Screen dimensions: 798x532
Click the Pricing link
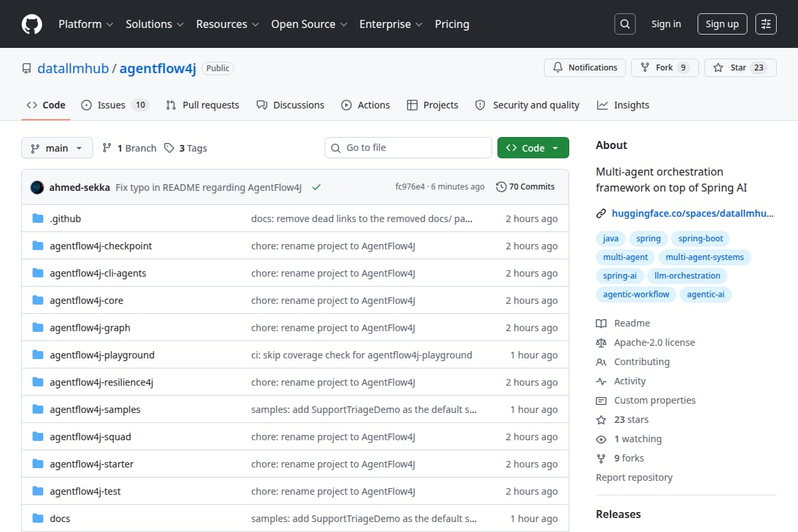(452, 24)
